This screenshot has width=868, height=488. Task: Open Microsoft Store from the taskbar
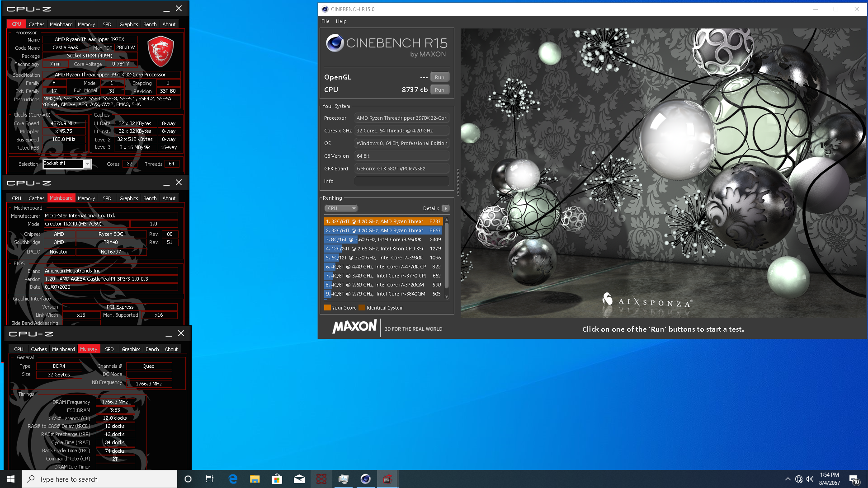tap(277, 479)
